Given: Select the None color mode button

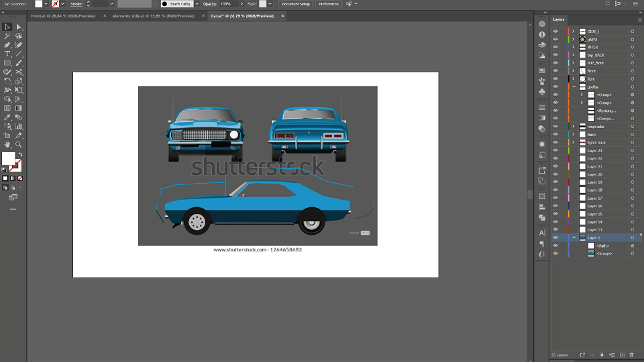Looking at the screenshot, I should [20, 178].
